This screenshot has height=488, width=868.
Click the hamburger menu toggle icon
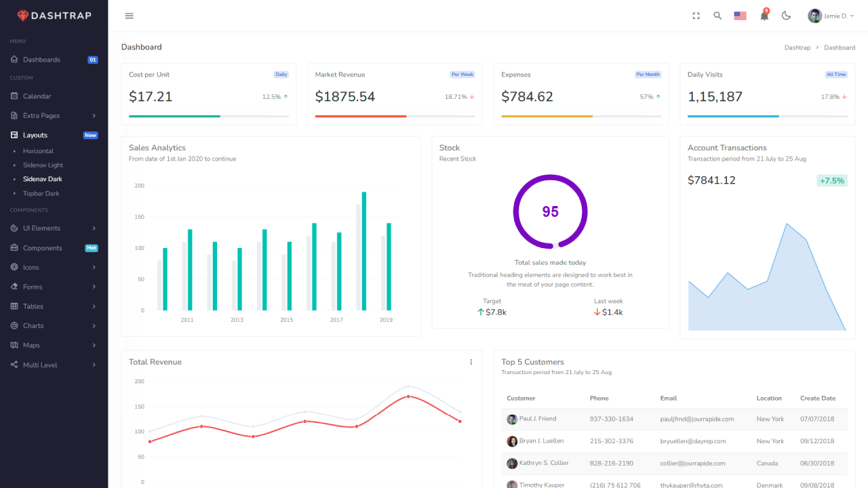130,16
